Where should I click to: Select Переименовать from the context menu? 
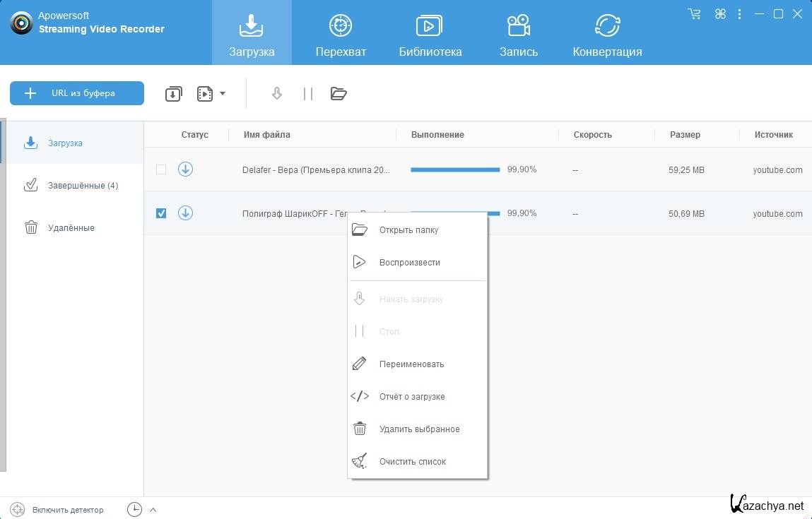(x=411, y=364)
